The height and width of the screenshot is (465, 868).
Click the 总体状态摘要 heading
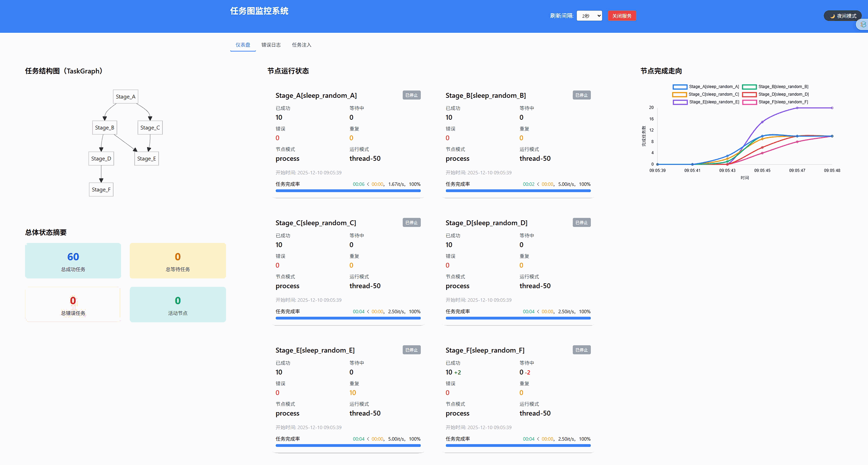[x=46, y=232]
